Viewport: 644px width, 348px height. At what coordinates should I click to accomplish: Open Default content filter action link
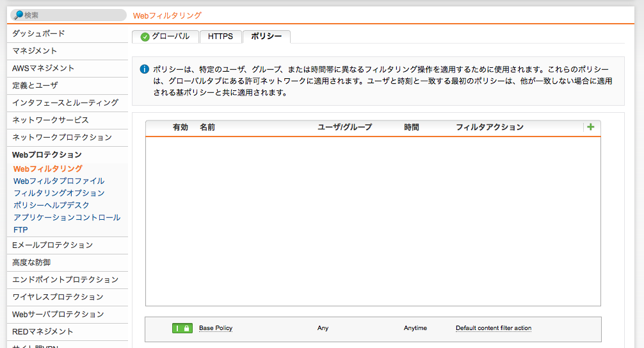click(x=493, y=328)
